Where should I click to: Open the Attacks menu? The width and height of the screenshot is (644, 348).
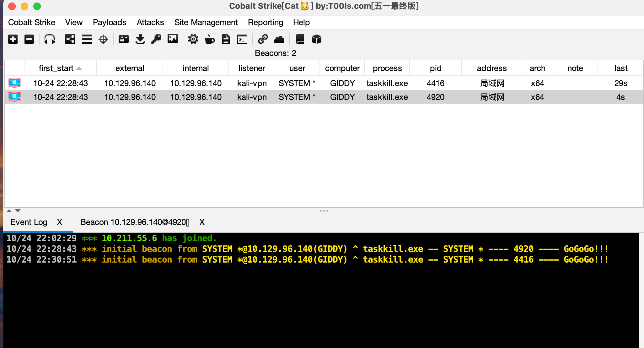pos(150,22)
